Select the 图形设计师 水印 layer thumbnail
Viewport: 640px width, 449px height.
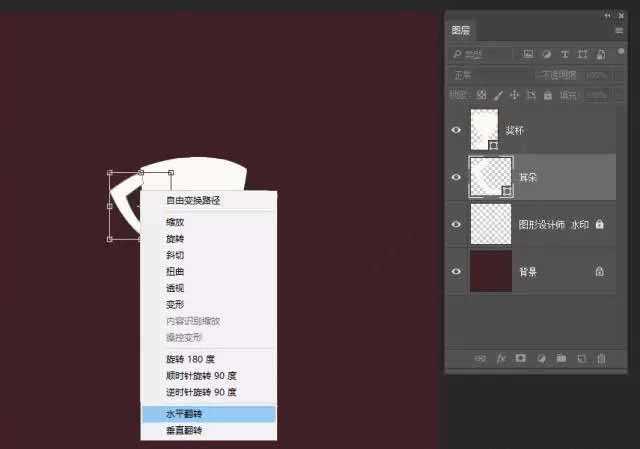tap(491, 224)
